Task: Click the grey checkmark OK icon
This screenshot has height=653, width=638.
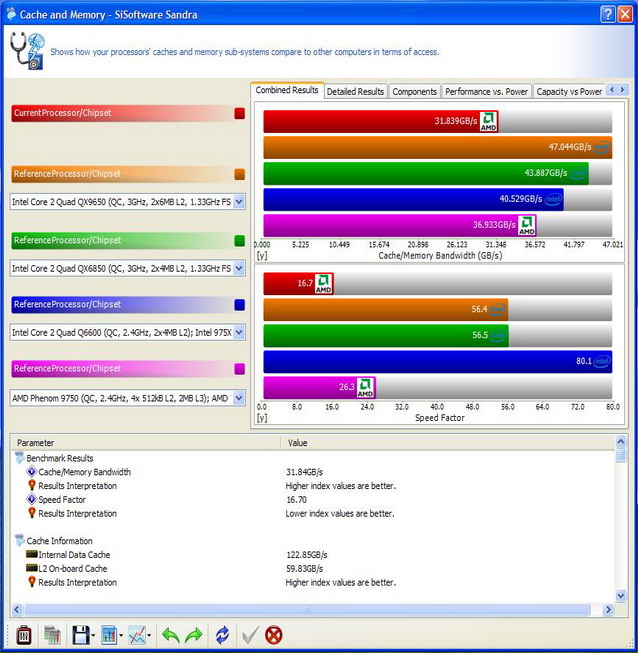Action: point(250,636)
